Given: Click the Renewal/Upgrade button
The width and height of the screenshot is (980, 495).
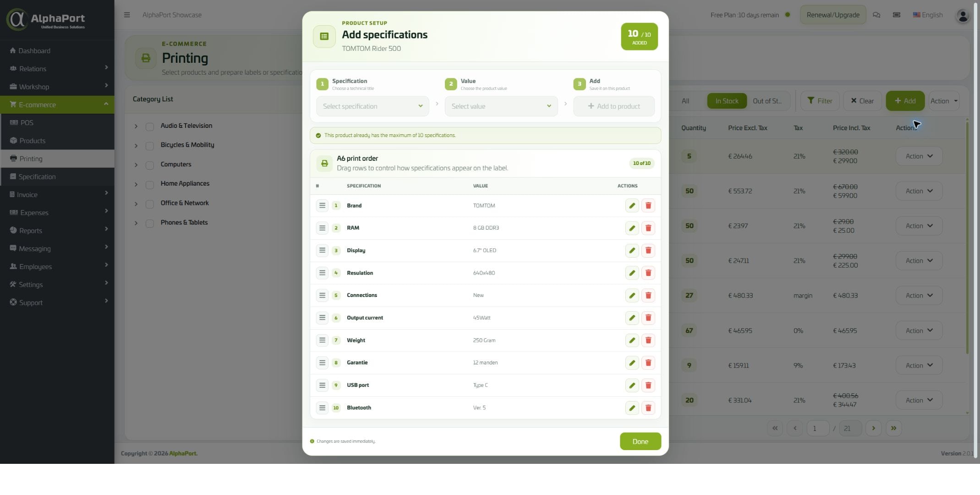Looking at the screenshot, I should (x=832, y=15).
